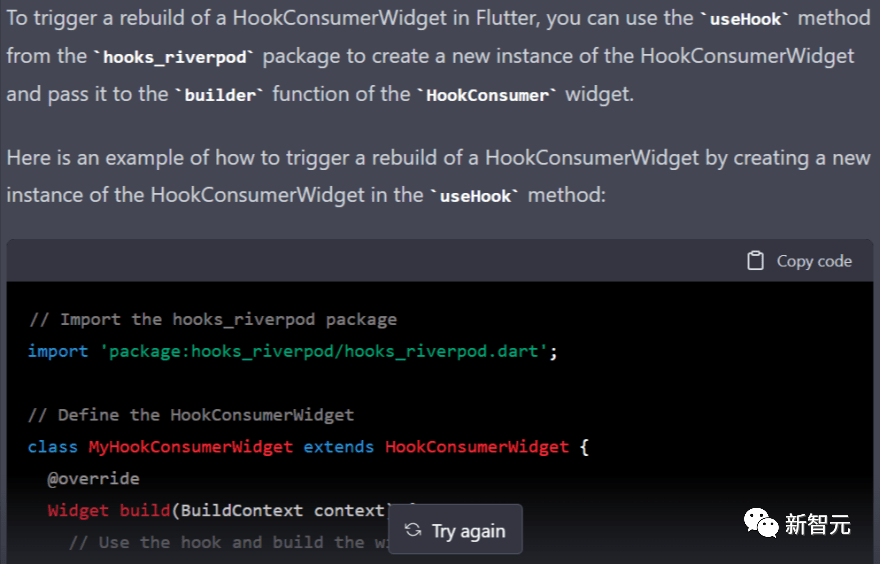Click the hooks_riverpod inline code term
Viewport: 880px width, 564px height.
click(x=175, y=57)
